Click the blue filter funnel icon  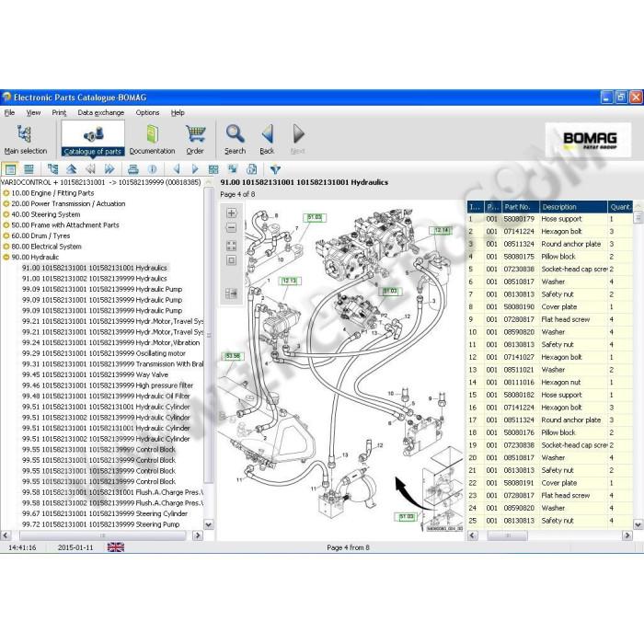275,169
